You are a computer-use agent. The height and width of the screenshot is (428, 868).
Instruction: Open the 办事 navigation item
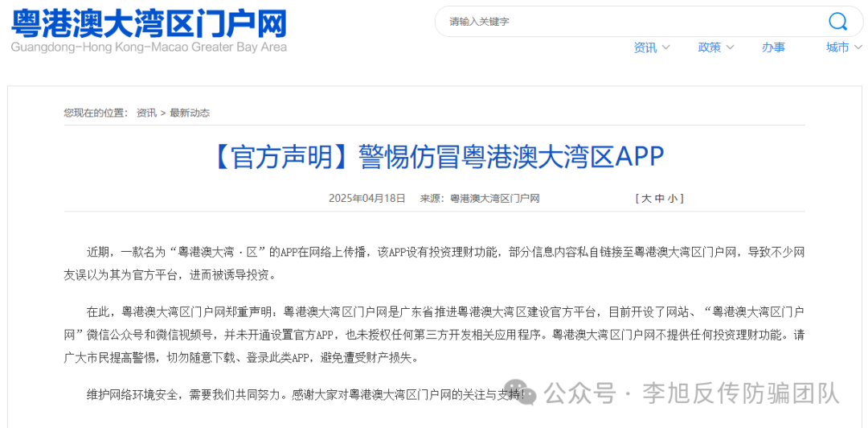[773, 47]
